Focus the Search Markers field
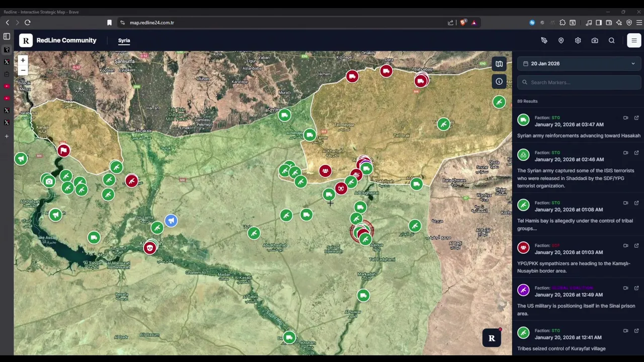 pyautogui.click(x=579, y=82)
